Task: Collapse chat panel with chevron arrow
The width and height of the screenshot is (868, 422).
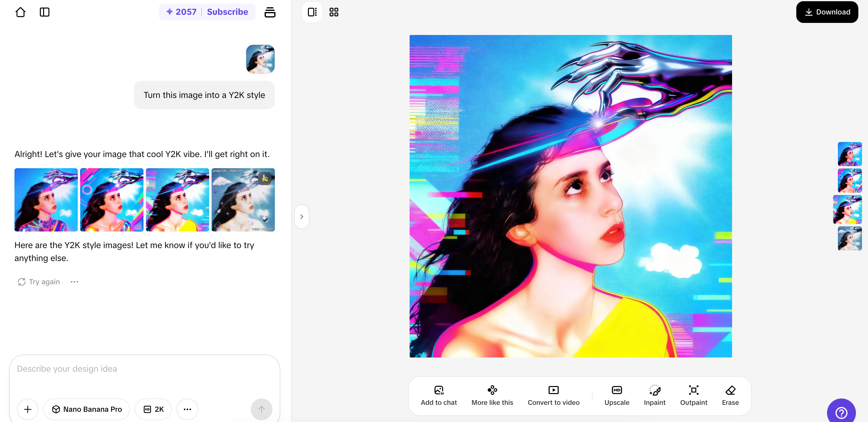Action: [301, 217]
